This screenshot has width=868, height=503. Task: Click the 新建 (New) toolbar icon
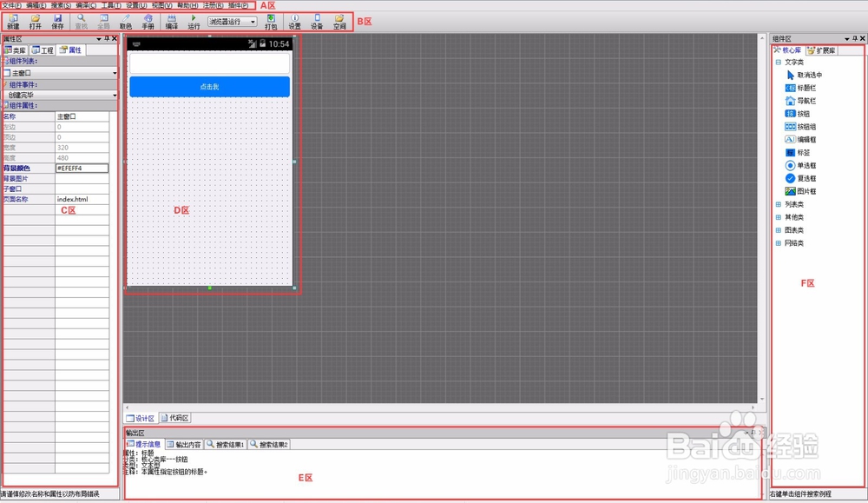tap(13, 23)
